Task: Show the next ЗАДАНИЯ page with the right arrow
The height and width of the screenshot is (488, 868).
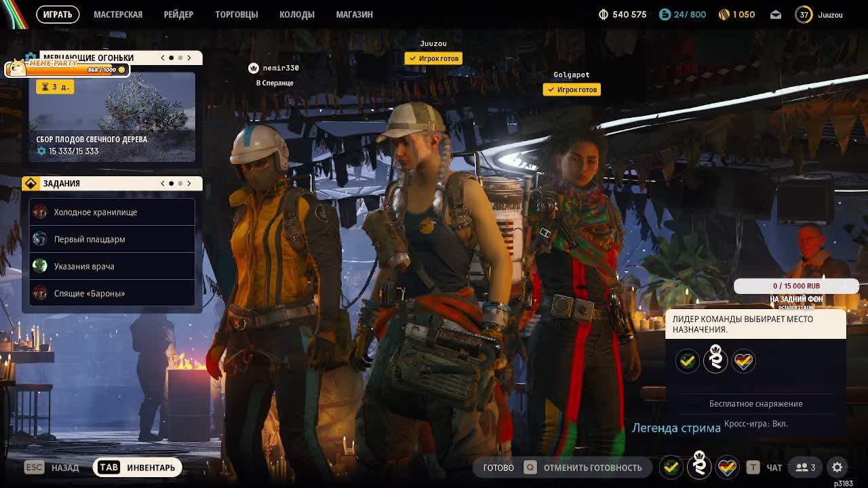Action: click(x=189, y=184)
